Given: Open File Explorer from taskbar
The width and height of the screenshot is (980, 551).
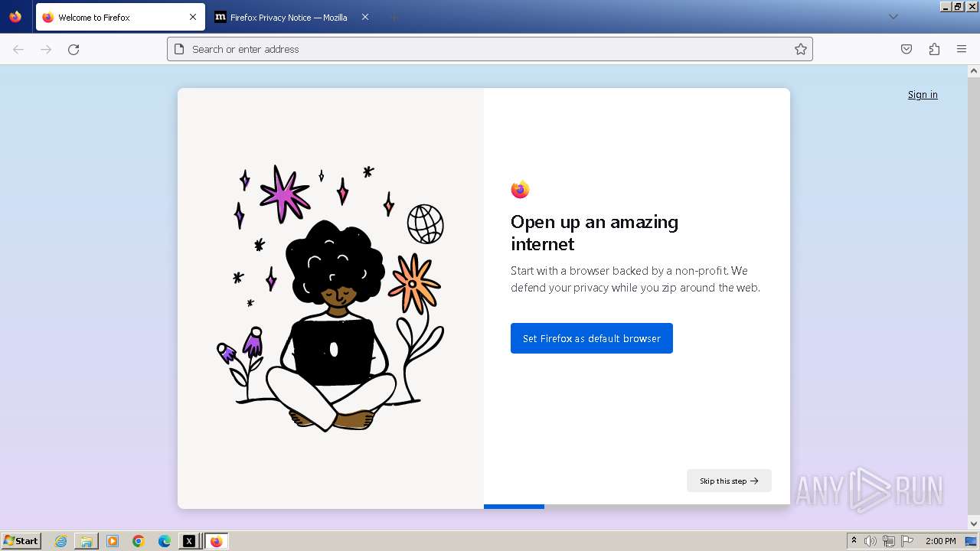Looking at the screenshot, I should 87,541.
